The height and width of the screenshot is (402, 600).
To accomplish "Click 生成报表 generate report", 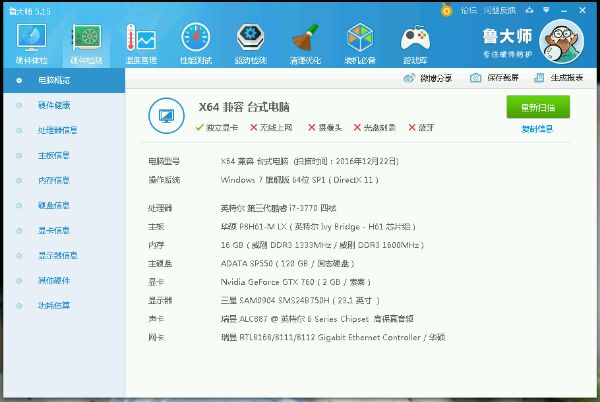I will click(x=558, y=78).
